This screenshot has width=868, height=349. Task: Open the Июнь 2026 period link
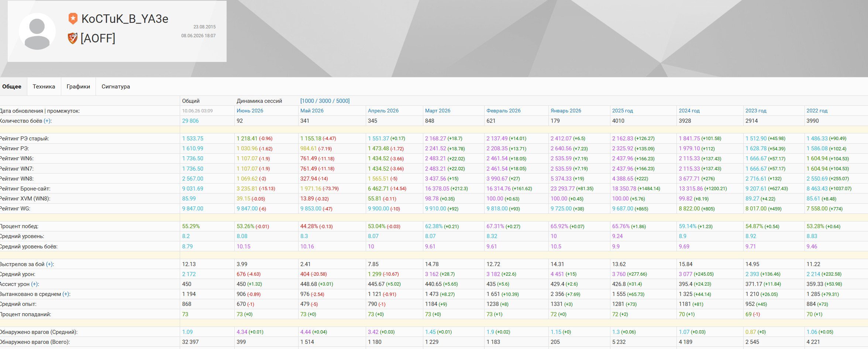coord(250,111)
